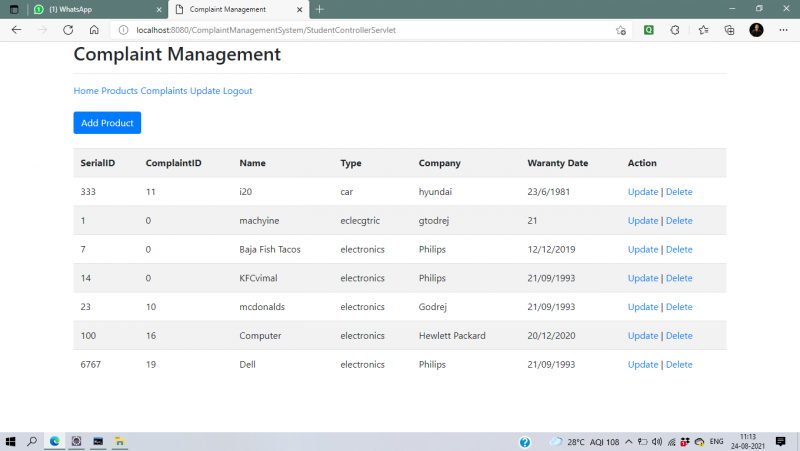
Task: Update the KFCvimal row
Action: click(x=643, y=278)
